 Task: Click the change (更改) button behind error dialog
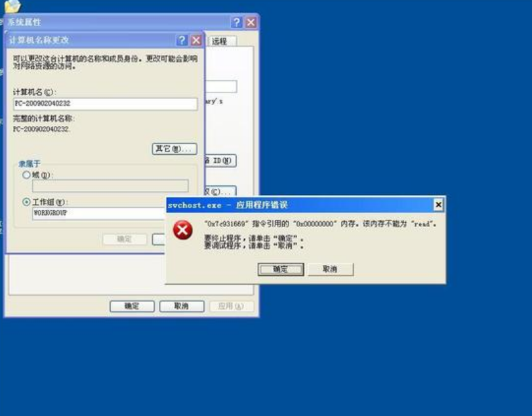pyautogui.click(x=220, y=192)
